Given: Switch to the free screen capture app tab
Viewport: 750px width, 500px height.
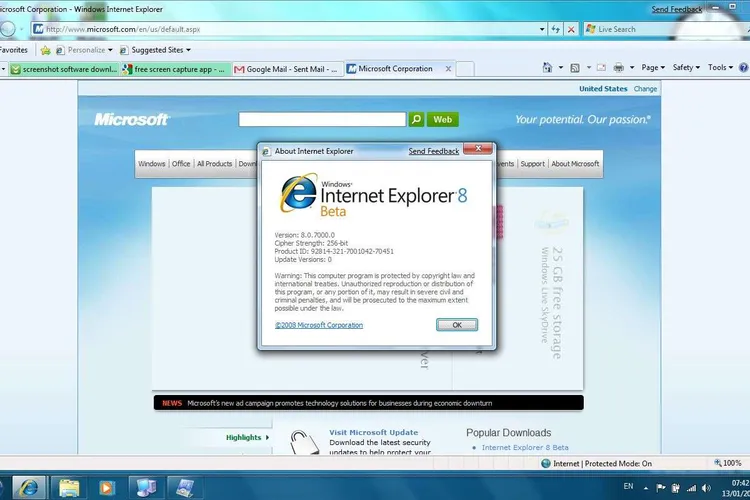Looking at the screenshot, I should point(175,69).
